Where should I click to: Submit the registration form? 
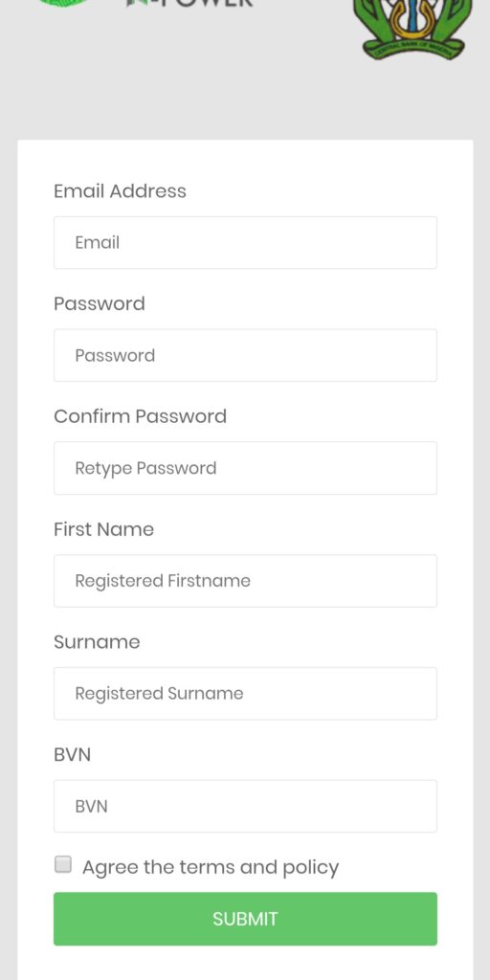click(x=245, y=919)
